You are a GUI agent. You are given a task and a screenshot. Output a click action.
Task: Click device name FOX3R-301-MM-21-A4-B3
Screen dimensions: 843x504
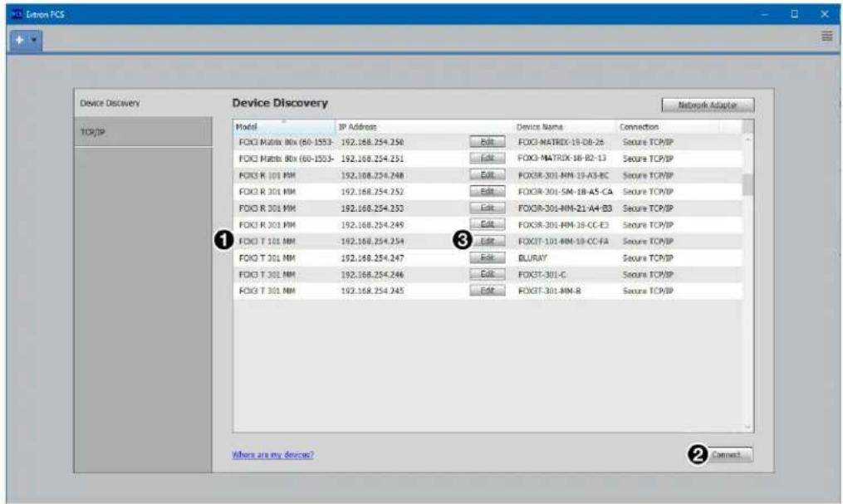[x=565, y=208]
